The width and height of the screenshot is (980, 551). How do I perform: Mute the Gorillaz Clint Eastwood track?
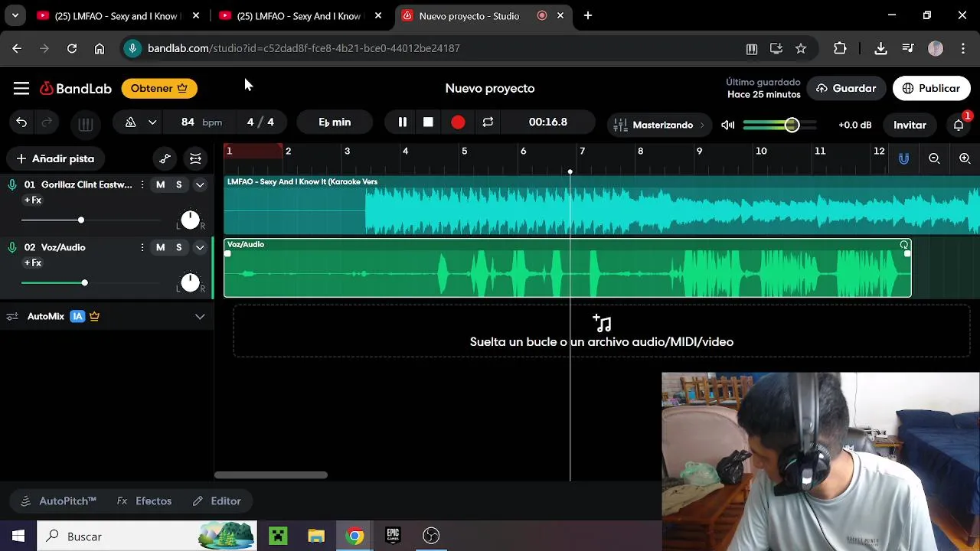pyautogui.click(x=161, y=184)
